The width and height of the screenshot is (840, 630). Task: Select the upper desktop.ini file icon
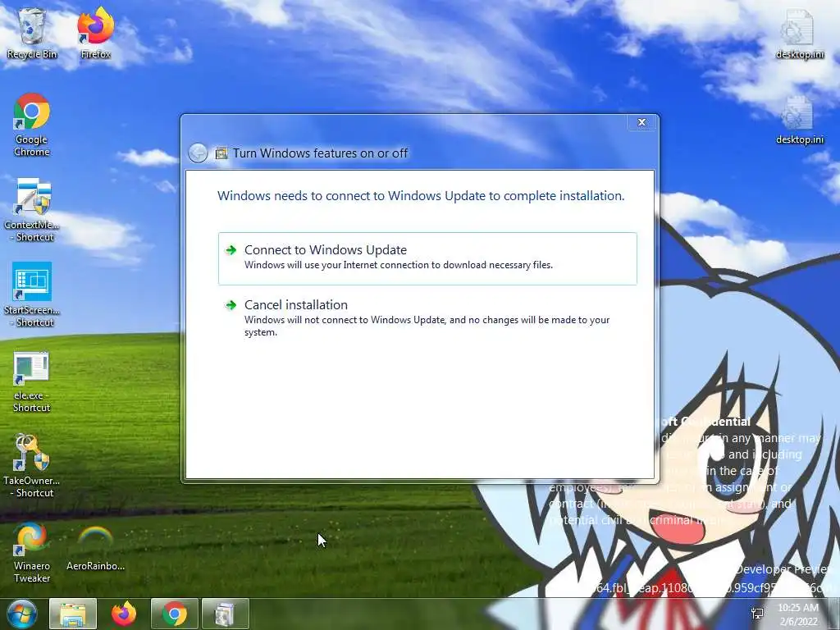[800, 34]
